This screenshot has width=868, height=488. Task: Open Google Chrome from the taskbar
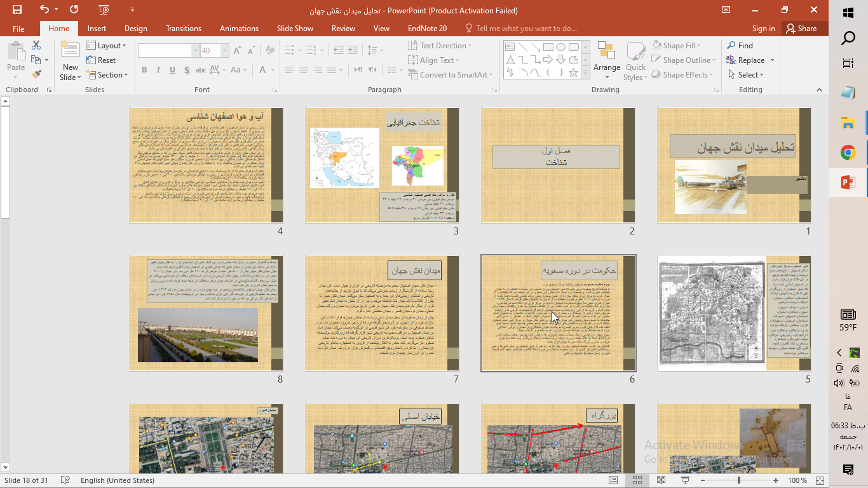[x=848, y=152]
